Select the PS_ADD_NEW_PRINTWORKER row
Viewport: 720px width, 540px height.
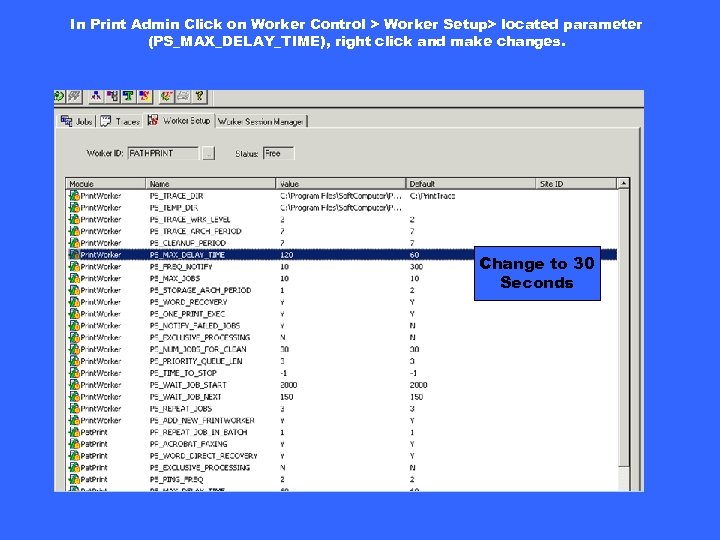tap(342, 420)
